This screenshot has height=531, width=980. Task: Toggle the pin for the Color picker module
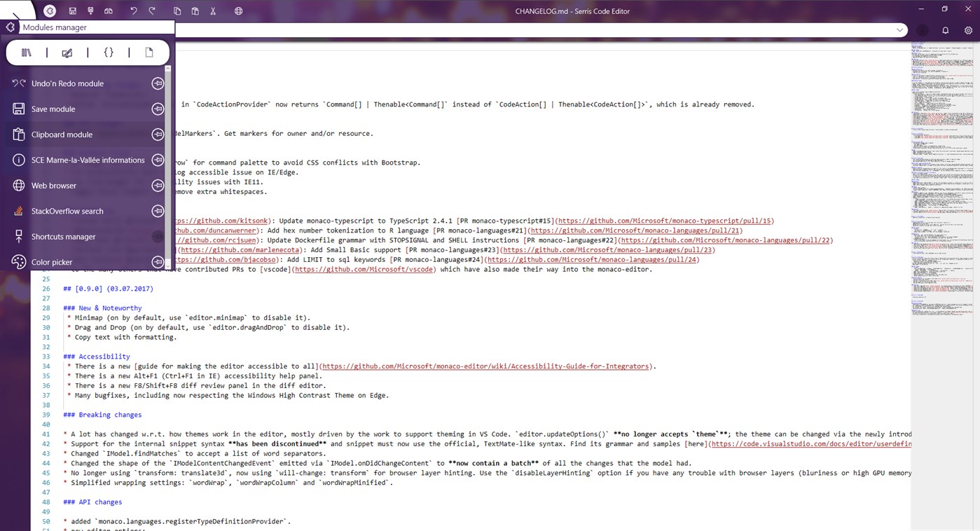158,261
